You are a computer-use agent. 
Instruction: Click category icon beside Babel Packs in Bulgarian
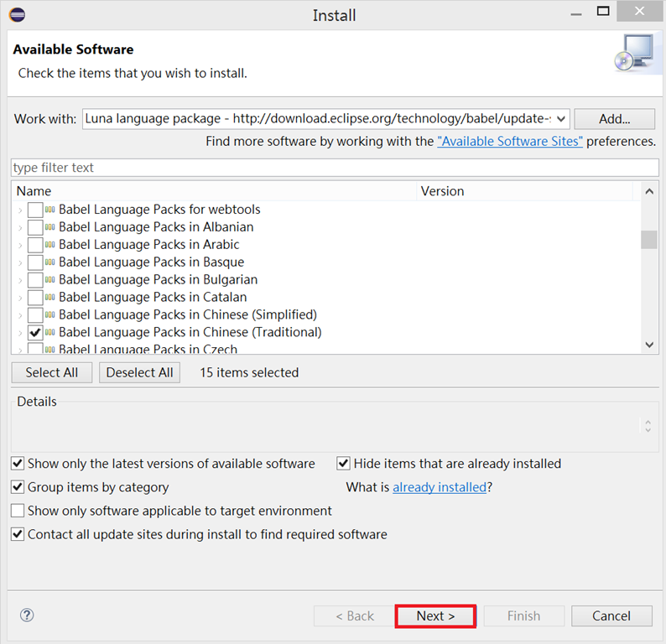(x=50, y=280)
